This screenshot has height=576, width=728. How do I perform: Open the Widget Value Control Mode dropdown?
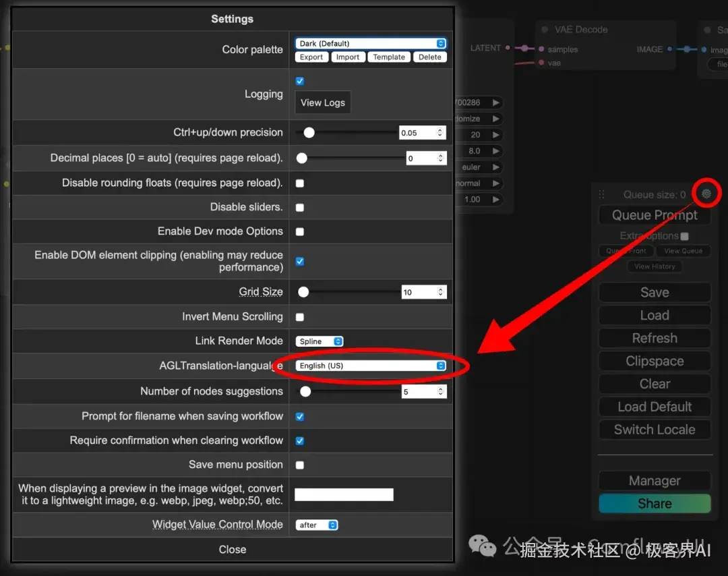[317, 525]
